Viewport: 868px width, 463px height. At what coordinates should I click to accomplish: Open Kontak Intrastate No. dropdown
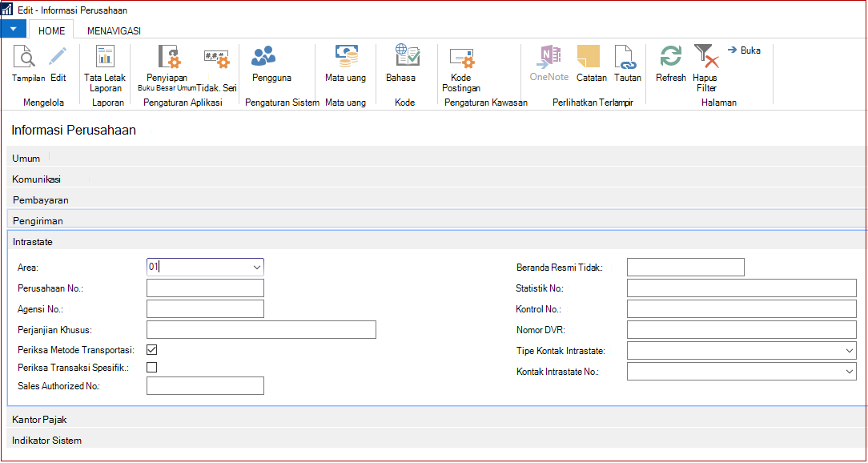pos(850,372)
